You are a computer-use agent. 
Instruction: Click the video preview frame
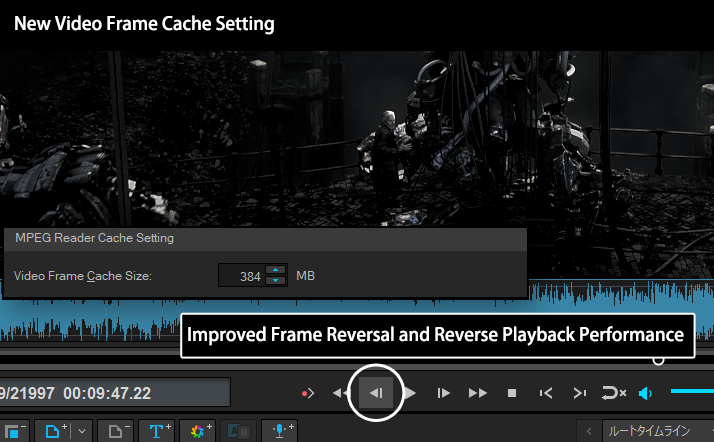click(x=357, y=139)
